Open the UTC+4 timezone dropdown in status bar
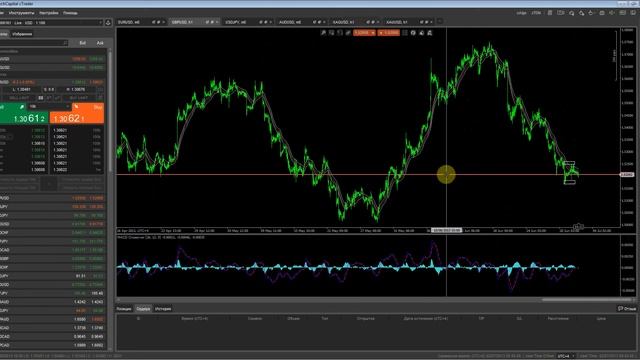The height and width of the screenshot is (360, 640). tap(566, 356)
